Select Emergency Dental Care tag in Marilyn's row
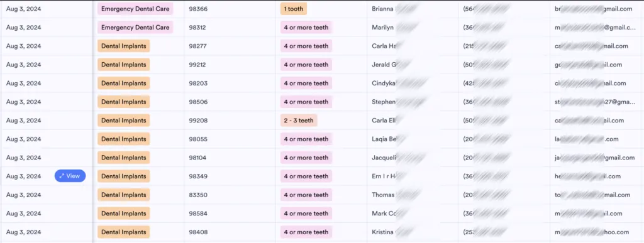The height and width of the screenshot is (243, 644). point(135,28)
